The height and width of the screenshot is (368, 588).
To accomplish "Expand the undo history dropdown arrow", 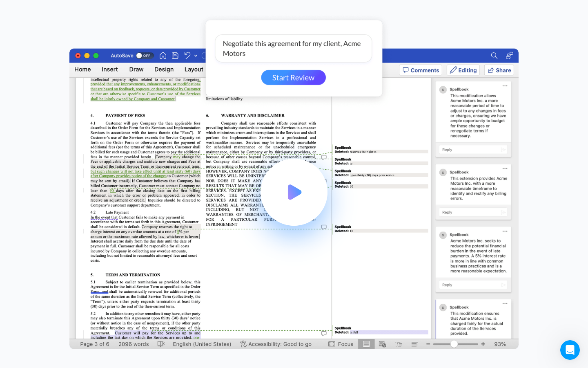I will (196, 56).
